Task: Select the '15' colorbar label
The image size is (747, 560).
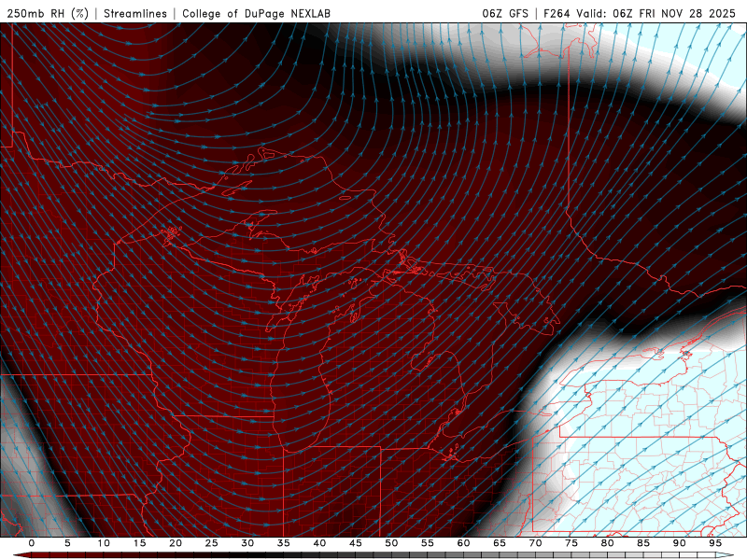Action: click(x=139, y=543)
